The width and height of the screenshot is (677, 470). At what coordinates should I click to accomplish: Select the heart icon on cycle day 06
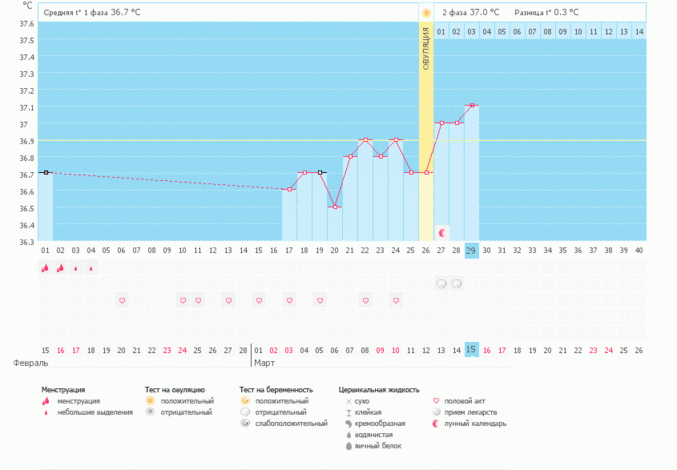122,300
